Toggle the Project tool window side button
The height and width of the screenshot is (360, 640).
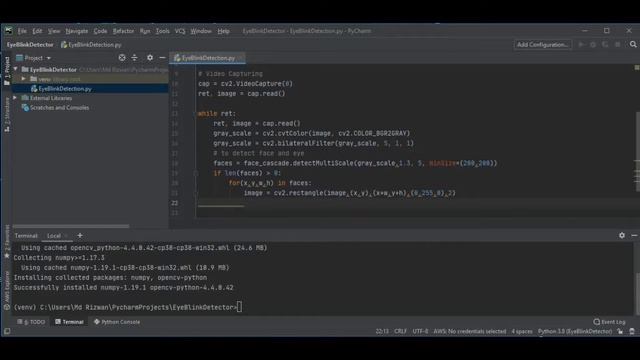click(7, 71)
